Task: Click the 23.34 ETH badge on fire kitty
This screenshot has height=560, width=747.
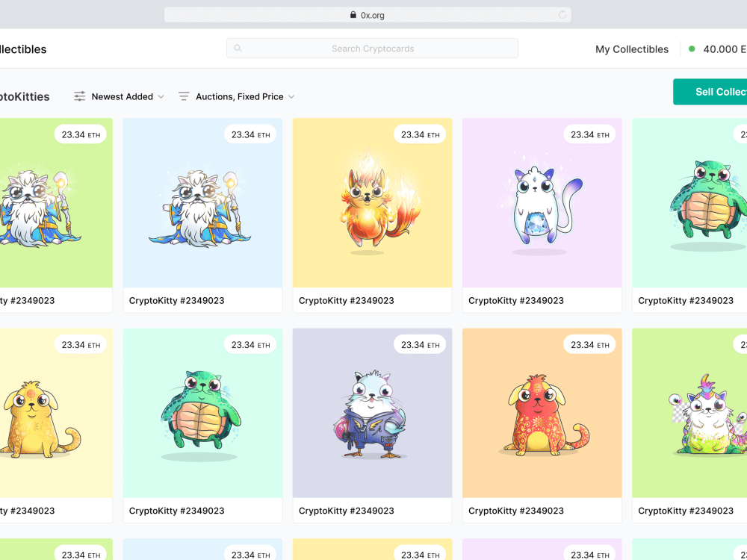Action: (420, 134)
